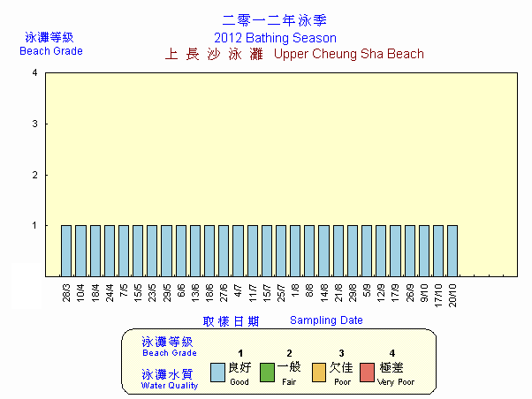
Task: Click the bar above date 20/10
Action: pyautogui.click(x=452, y=251)
